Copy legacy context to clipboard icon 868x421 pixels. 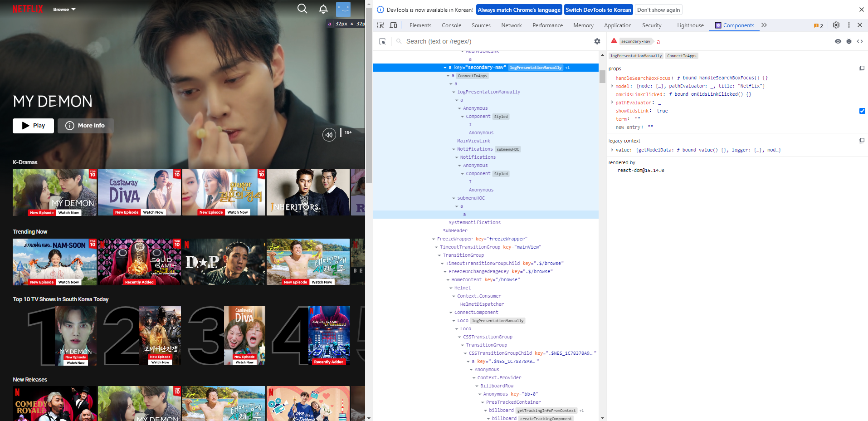coord(862,141)
